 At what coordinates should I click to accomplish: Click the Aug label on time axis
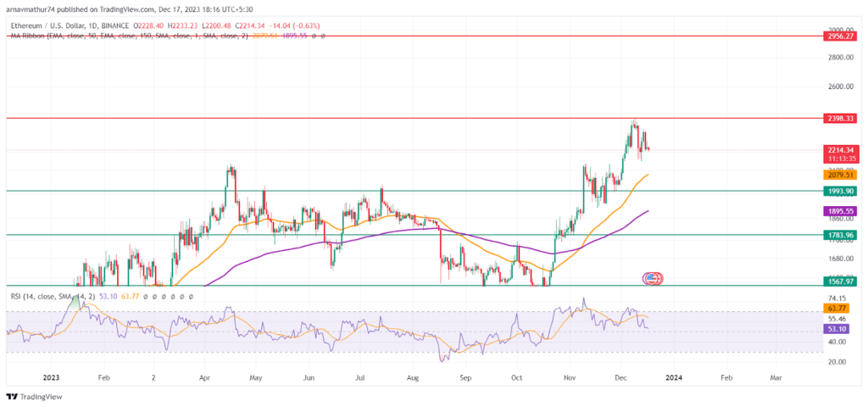pyautogui.click(x=413, y=377)
